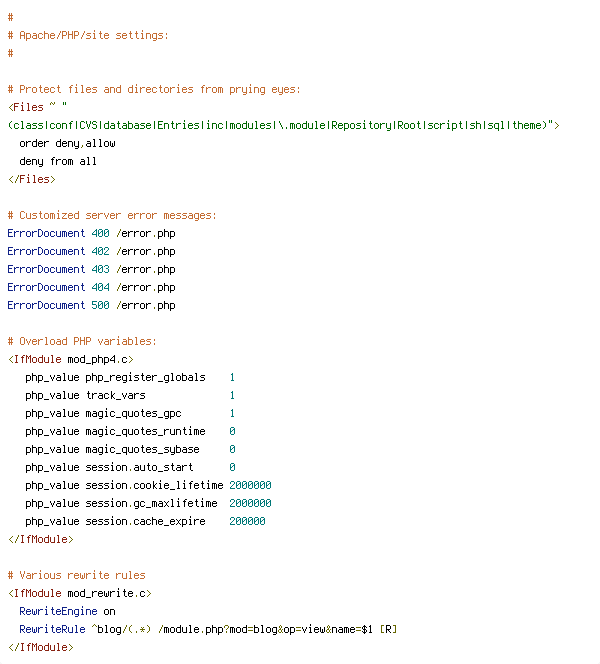
Task: Click the line 'order deny,allow'
Action: [67, 143]
